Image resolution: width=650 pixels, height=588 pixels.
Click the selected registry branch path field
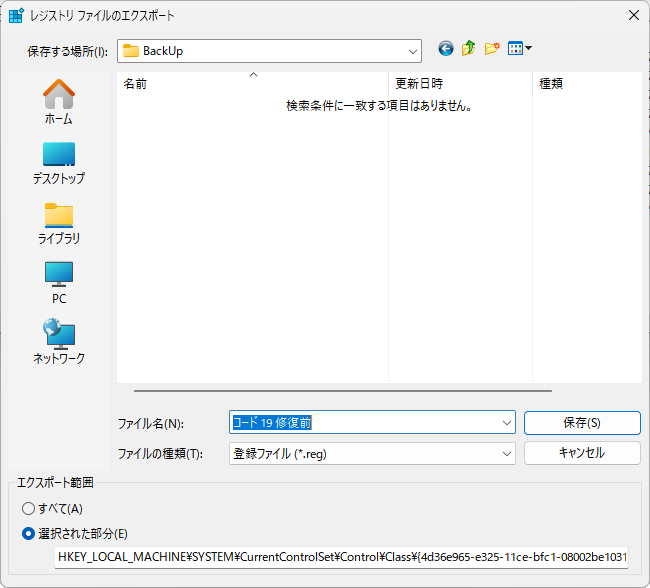pyautogui.click(x=341, y=557)
